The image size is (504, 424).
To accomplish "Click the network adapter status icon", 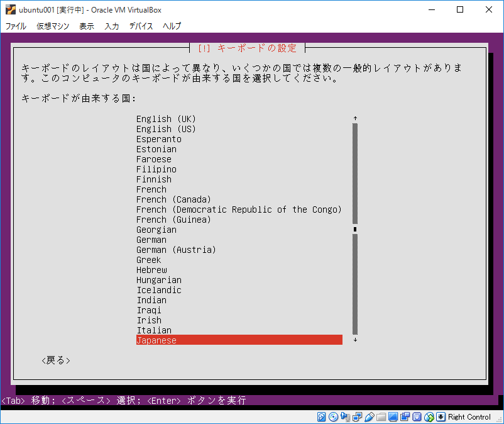I will pos(357,417).
